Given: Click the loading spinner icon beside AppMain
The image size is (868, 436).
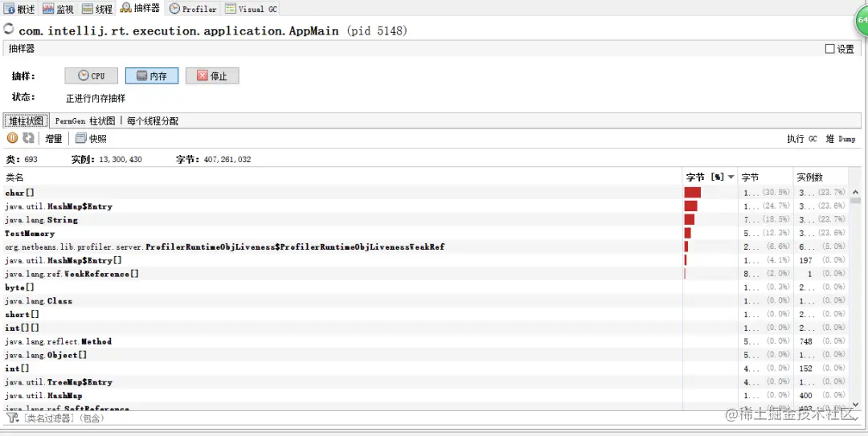Looking at the screenshot, I should click(x=9, y=29).
